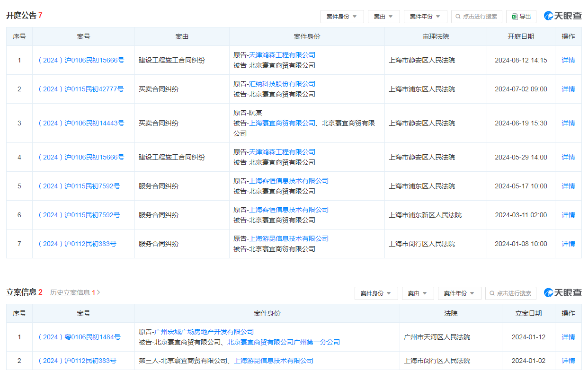Open 上海睿恒信息技术有限公司 in the 2024-05-17 hearing row

pos(289,181)
